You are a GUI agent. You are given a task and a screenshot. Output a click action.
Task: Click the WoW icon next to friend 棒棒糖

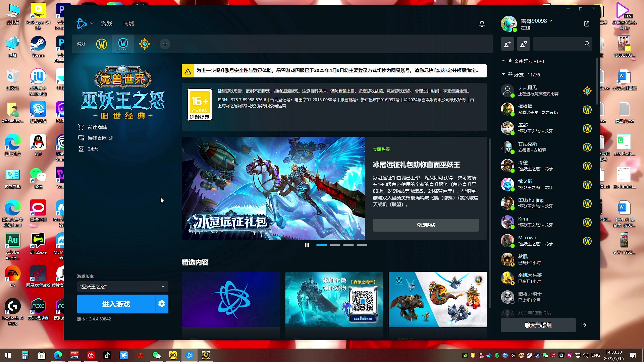tap(587, 110)
